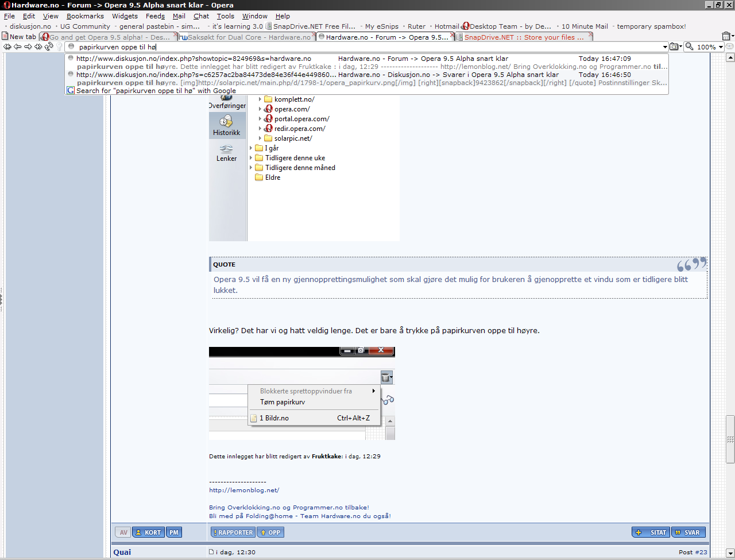Select the showtopic=824969 autocomplete suggestion

pyautogui.click(x=367, y=63)
